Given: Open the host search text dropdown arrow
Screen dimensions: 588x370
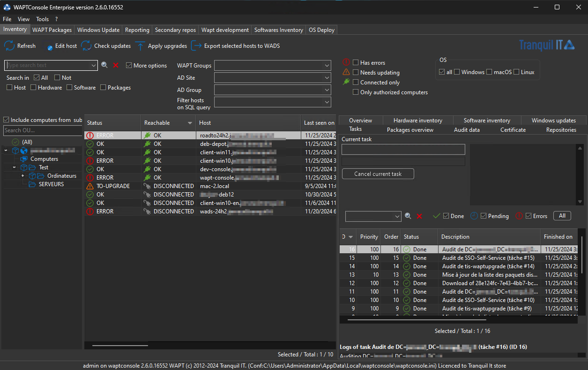Looking at the screenshot, I should [x=93, y=66].
